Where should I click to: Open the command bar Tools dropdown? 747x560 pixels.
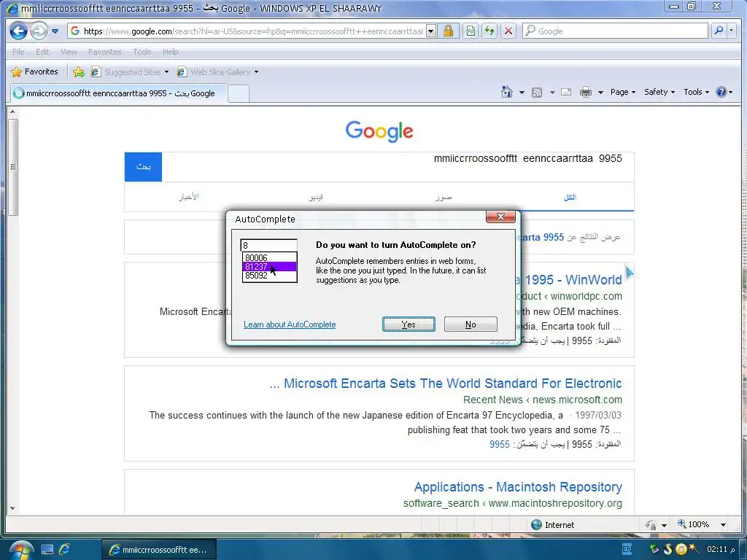(x=697, y=93)
